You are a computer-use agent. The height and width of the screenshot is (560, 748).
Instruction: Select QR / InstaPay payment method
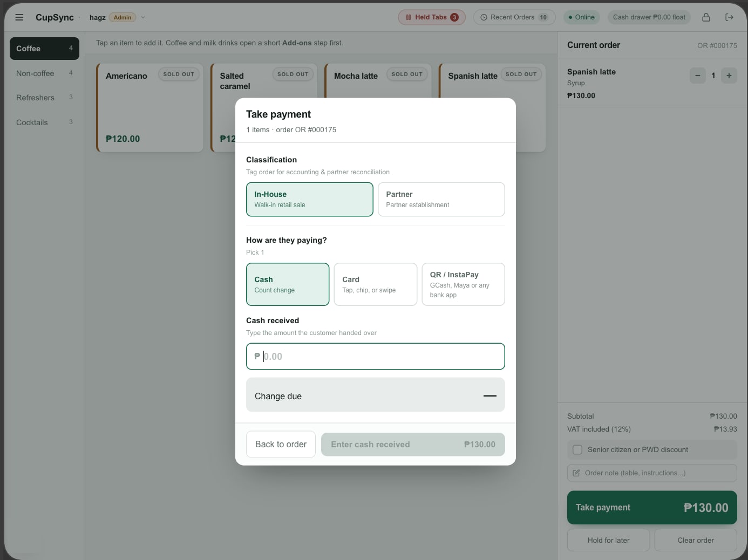coord(463,284)
